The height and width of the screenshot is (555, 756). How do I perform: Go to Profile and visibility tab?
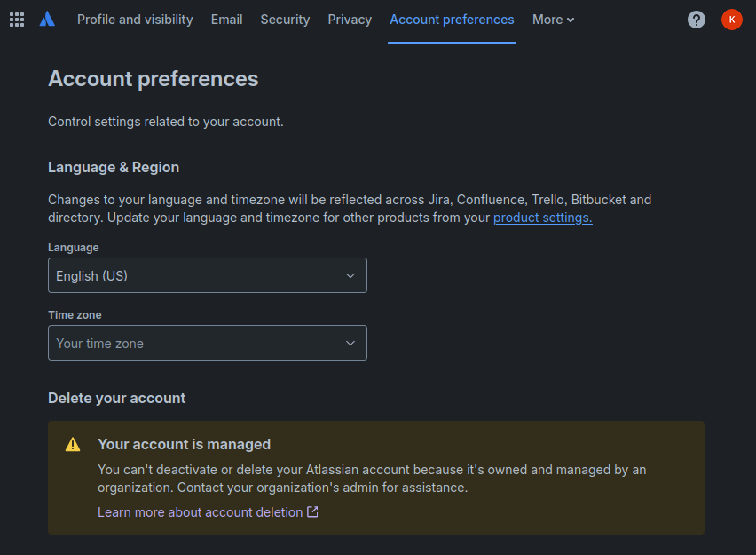(135, 20)
